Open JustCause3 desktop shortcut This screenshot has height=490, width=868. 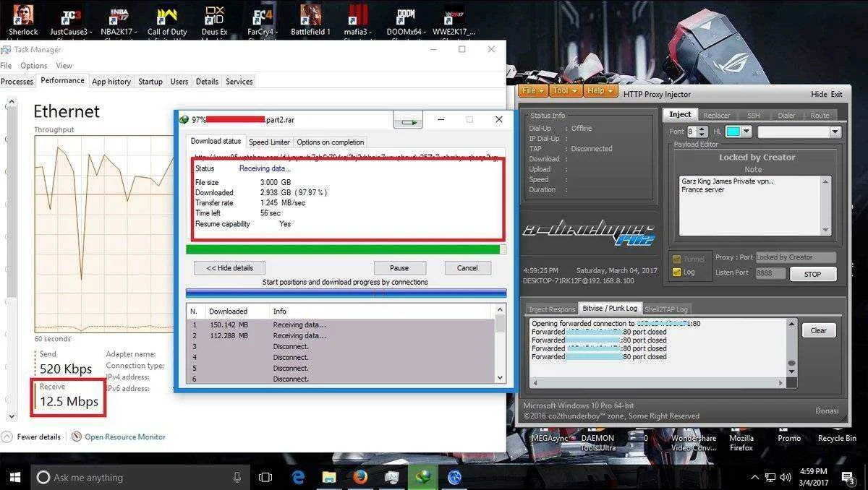(71, 19)
